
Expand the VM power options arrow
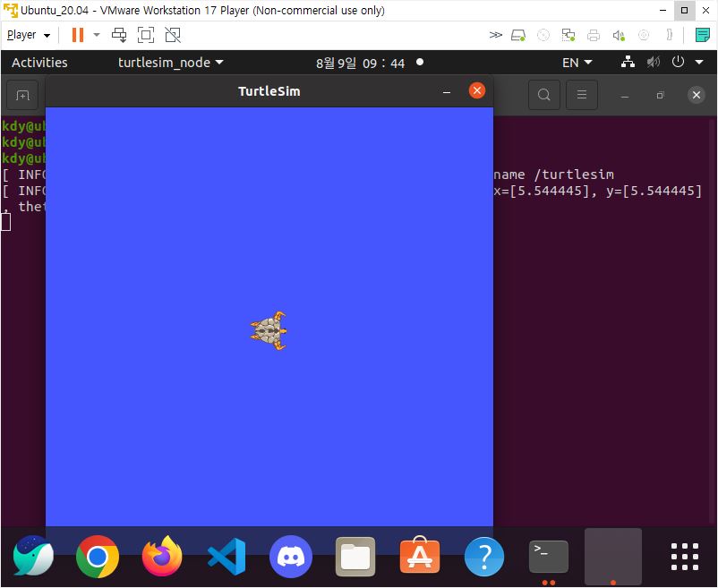coord(97,35)
